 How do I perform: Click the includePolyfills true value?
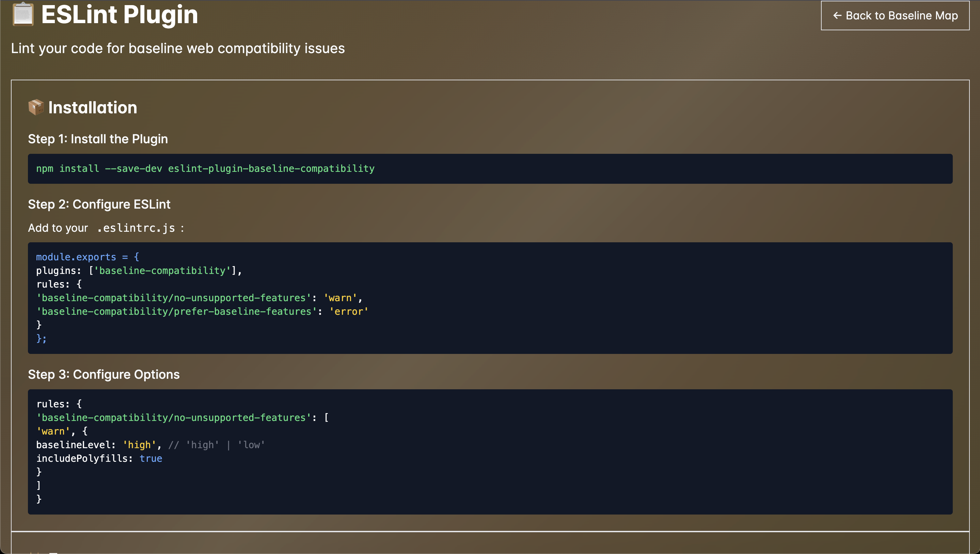(x=151, y=458)
